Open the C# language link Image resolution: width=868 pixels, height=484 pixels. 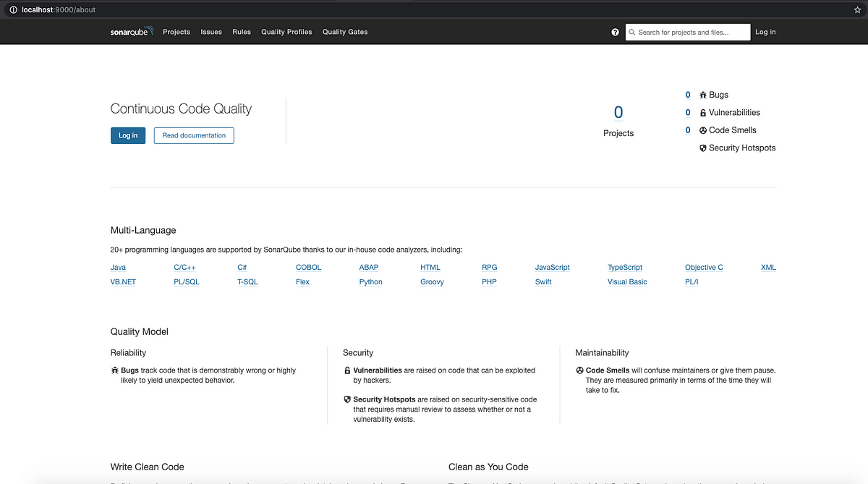pyautogui.click(x=242, y=268)
